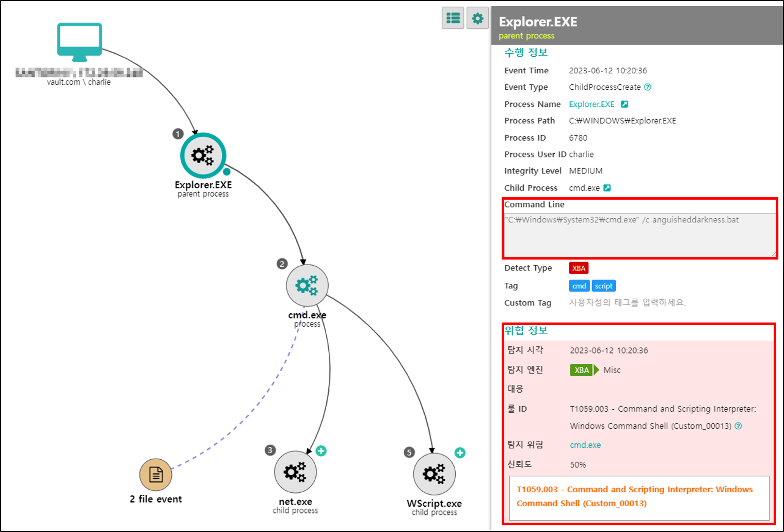Expand the net.exe node plus icon

pos(321,451)
